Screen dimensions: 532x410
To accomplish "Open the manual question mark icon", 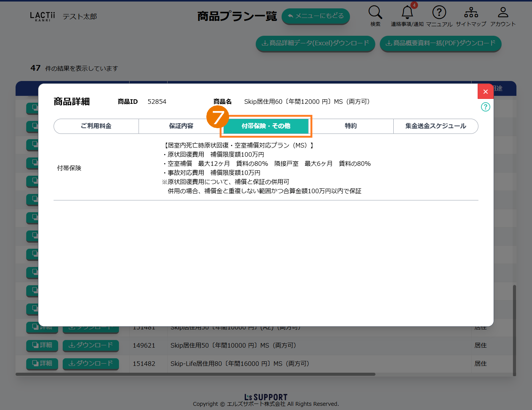I will tap(439, 13).
